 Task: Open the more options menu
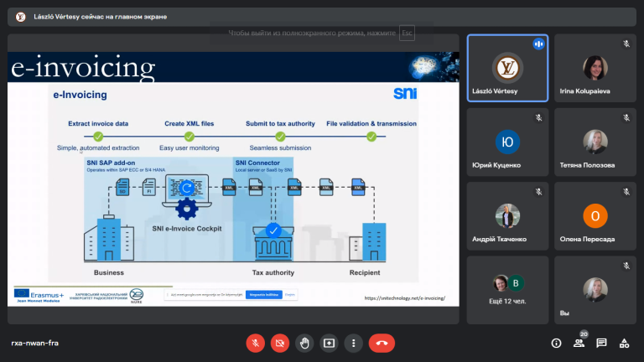(x=353, y=343)
